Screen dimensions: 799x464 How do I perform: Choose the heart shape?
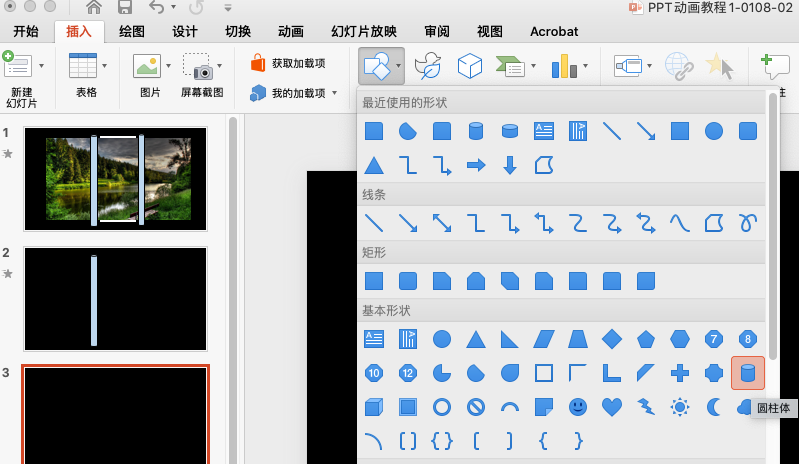pos(611,407)
